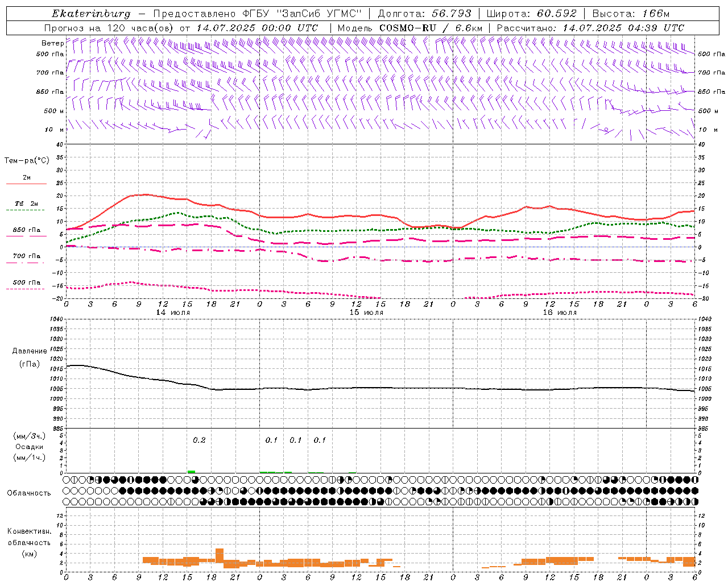728x582 pixels.
Task: Click the left 1040 pressure axis value
Action: click(57, 319)
